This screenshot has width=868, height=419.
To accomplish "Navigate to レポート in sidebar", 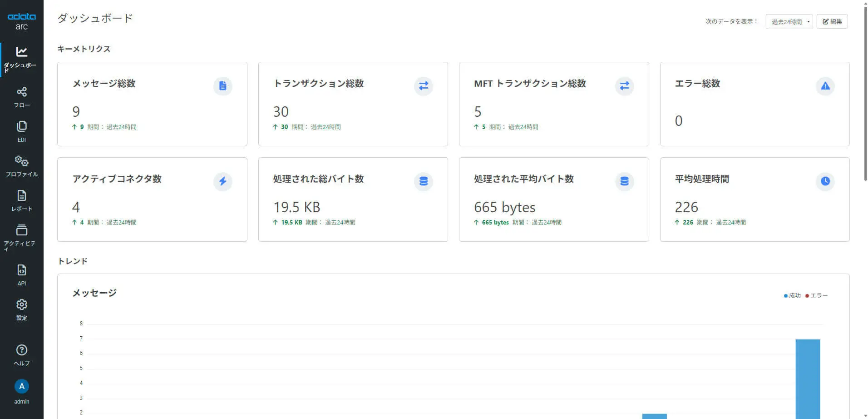I will (x=21, y=201).
